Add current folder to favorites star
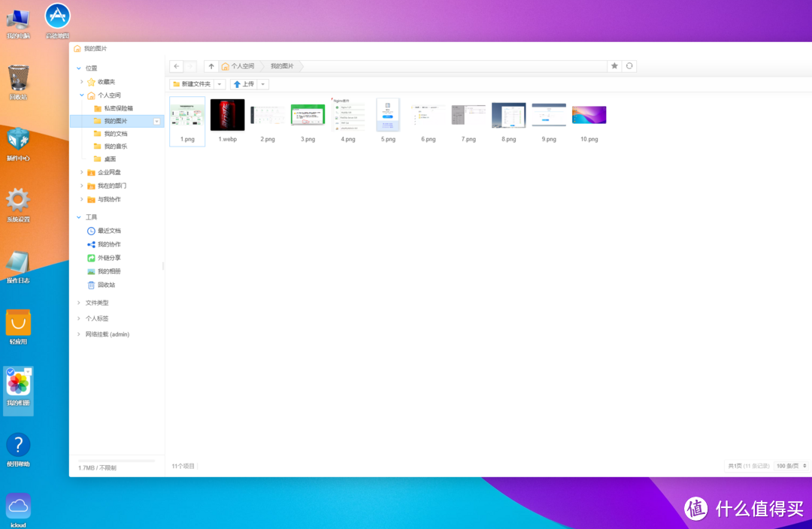812x529 pixels. click(614, 66)
